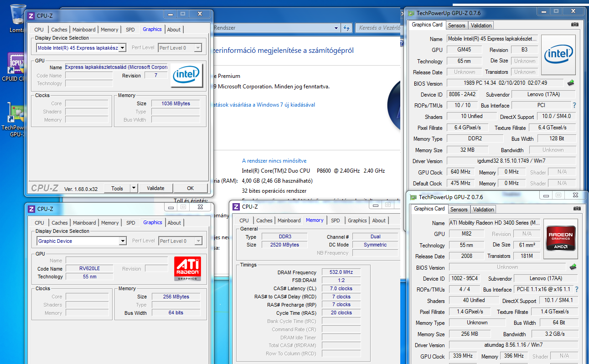
Task: Open 'A rendszer nincs minősítve' link
Action: click(x=274, y=161)
